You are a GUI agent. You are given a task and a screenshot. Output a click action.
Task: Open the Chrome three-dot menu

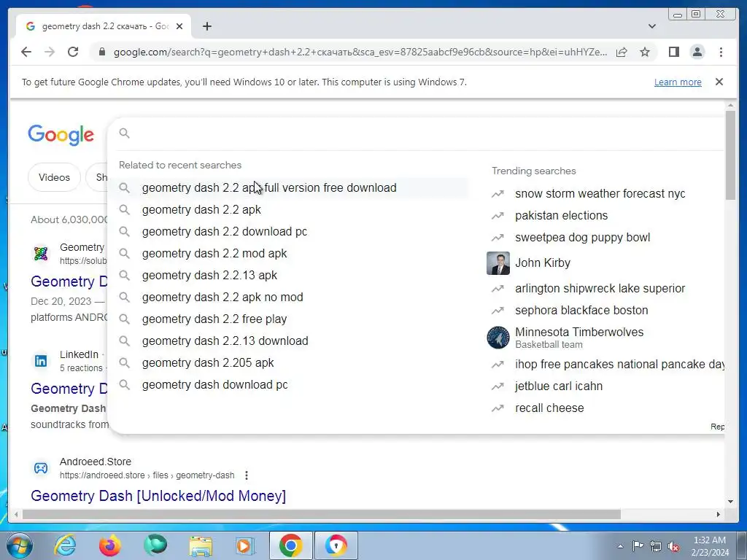click(721, 52)
